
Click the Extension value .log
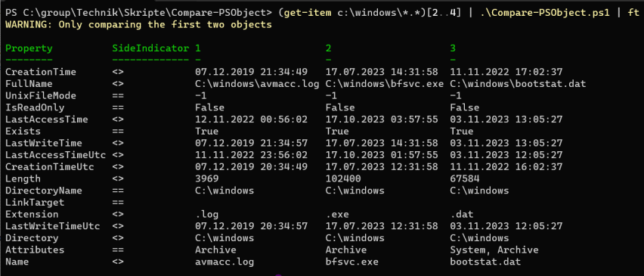[x=207, y=215]
